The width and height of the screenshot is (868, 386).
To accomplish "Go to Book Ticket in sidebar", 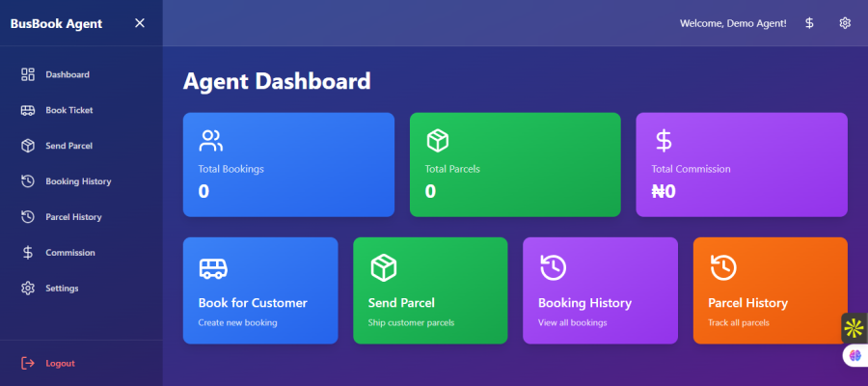I will 68,110.
